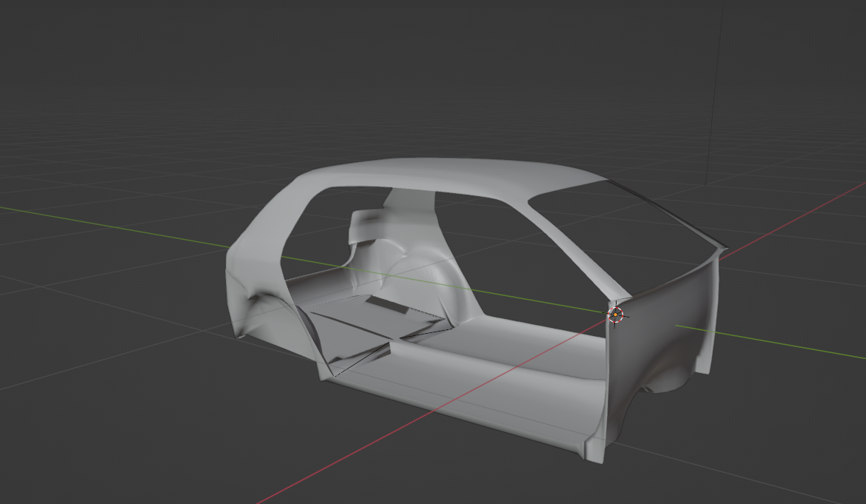Click the seat shape inside the car shell

[x=369, y=225]
